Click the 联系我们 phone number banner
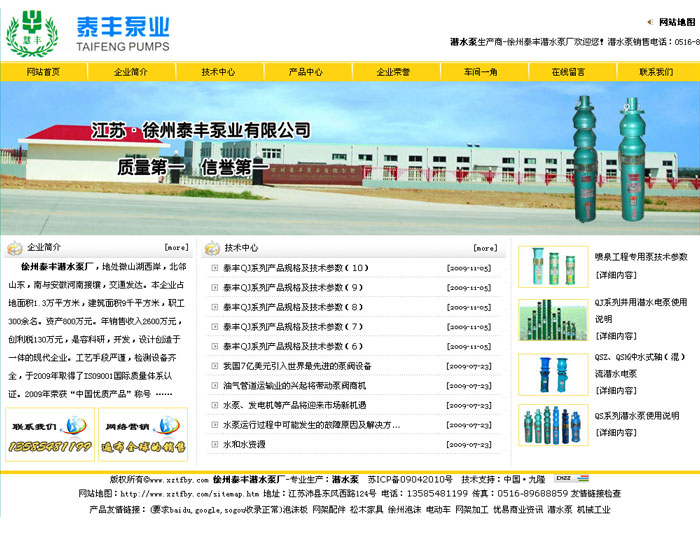This screenshot has height=560, width=700. click(x=50, y=435)
